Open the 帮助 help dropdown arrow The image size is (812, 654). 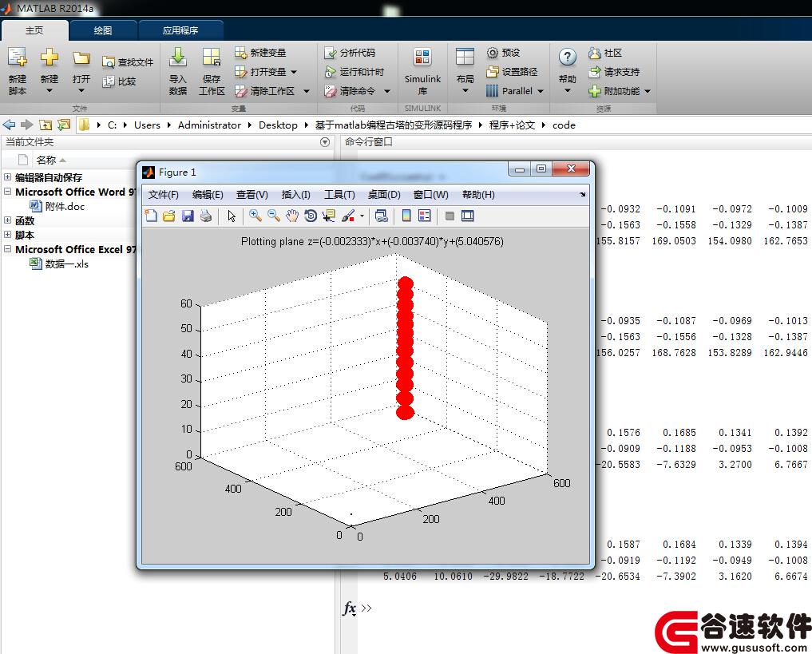(568, 91)
